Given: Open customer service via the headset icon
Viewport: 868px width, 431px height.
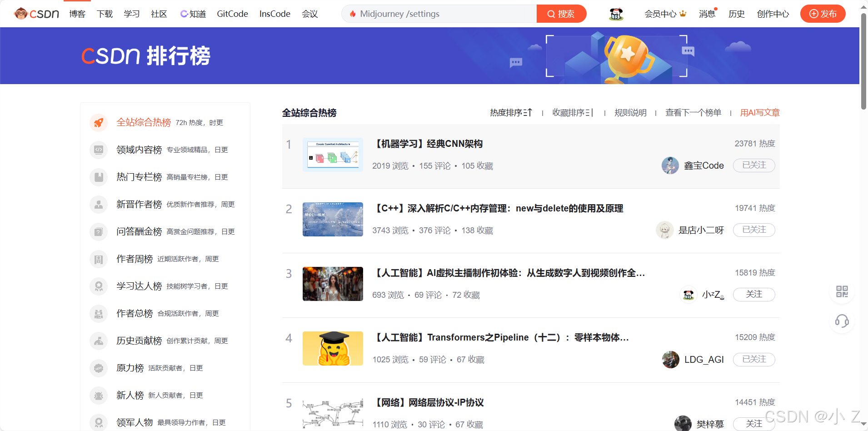Looking at the screenshot, I should coord(842,322).
